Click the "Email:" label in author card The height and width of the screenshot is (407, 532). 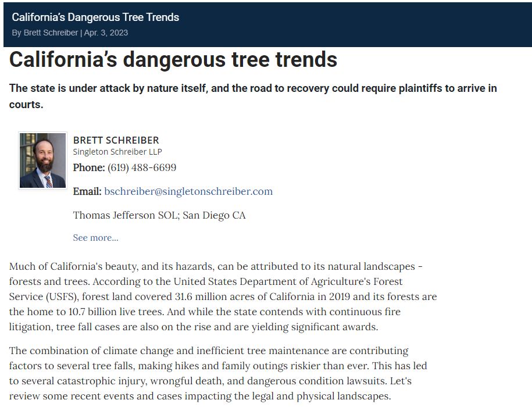pyautogui.click(x=87, y=191)
